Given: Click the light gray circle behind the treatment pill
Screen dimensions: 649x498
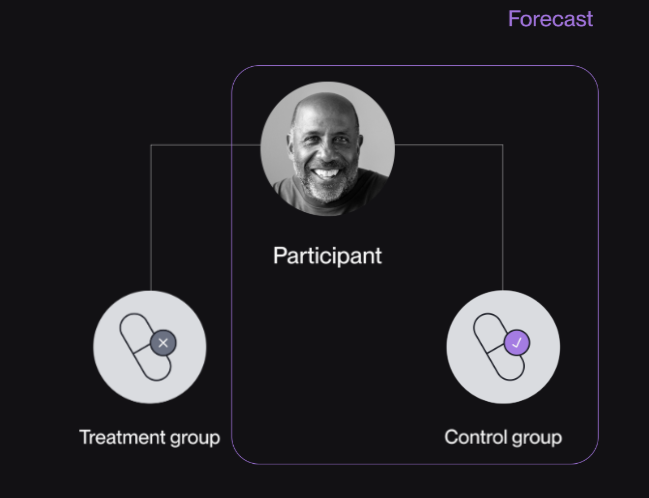Looking at the screenshot, I should click(120, 370).
